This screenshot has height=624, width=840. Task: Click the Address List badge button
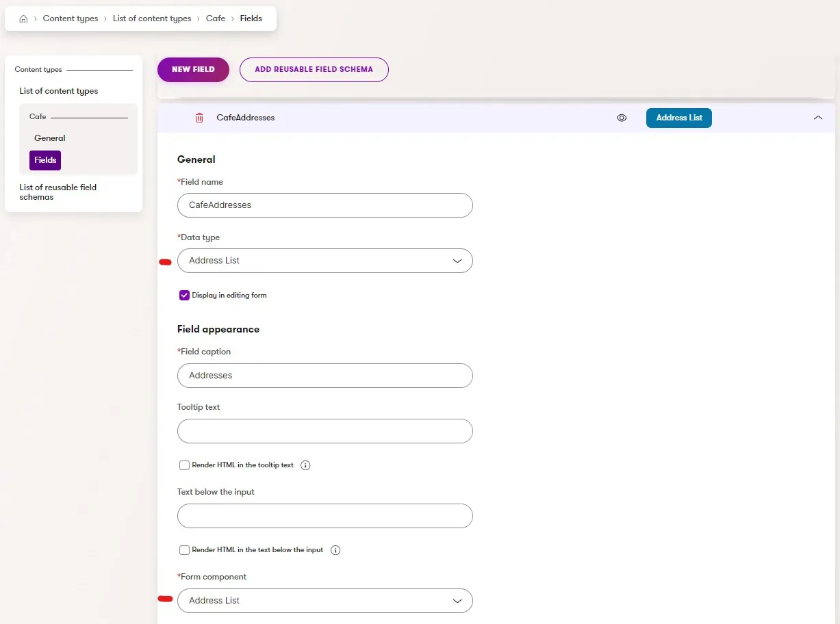point(679,118)
